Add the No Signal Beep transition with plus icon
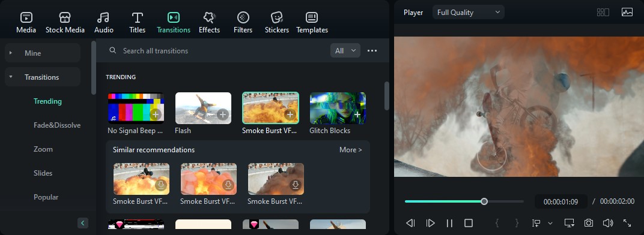 [155, 115]
